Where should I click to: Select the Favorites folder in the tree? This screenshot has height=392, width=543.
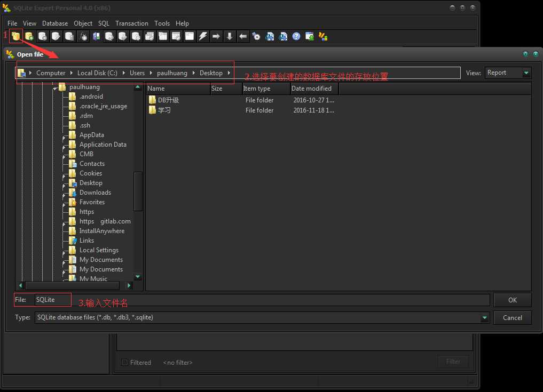(x=92, y=202)
